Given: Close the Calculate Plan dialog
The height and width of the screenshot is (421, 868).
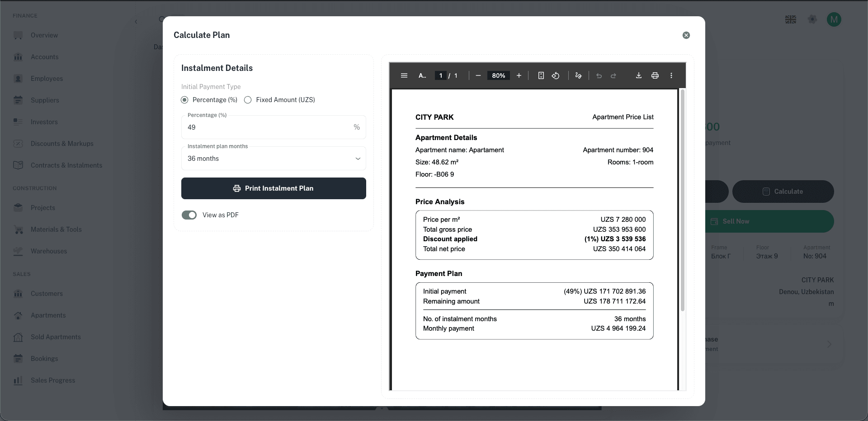Looking at the screenshot, I should pos(686,35).
